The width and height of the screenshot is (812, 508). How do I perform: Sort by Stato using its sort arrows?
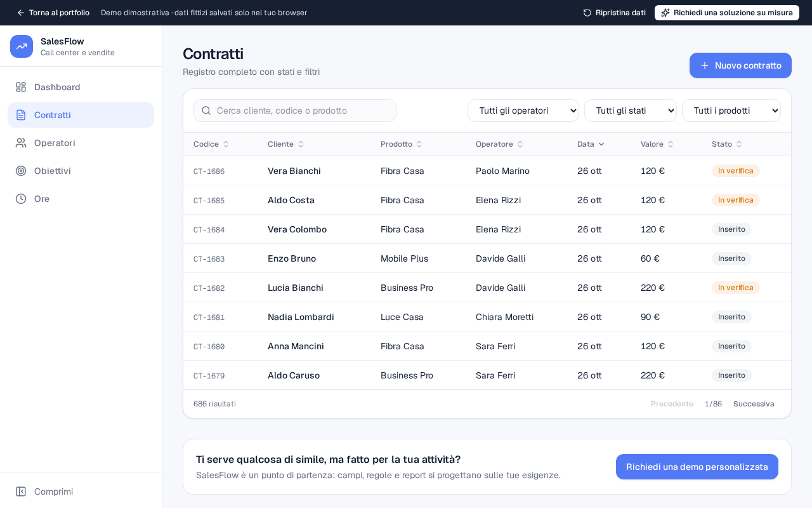[x=739, y=144]
